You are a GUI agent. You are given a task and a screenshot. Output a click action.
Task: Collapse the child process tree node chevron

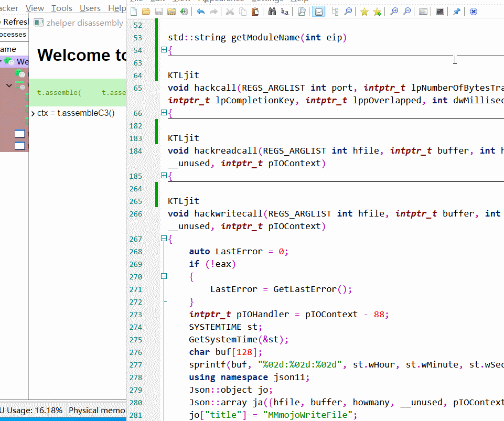click(9, 85)
